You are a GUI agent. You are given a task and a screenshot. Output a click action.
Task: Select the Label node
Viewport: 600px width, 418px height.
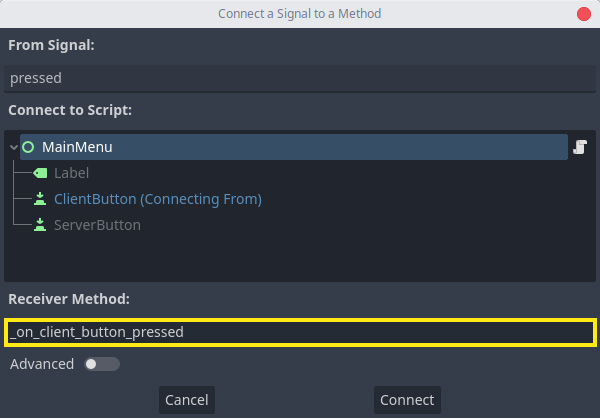point(71,173)
